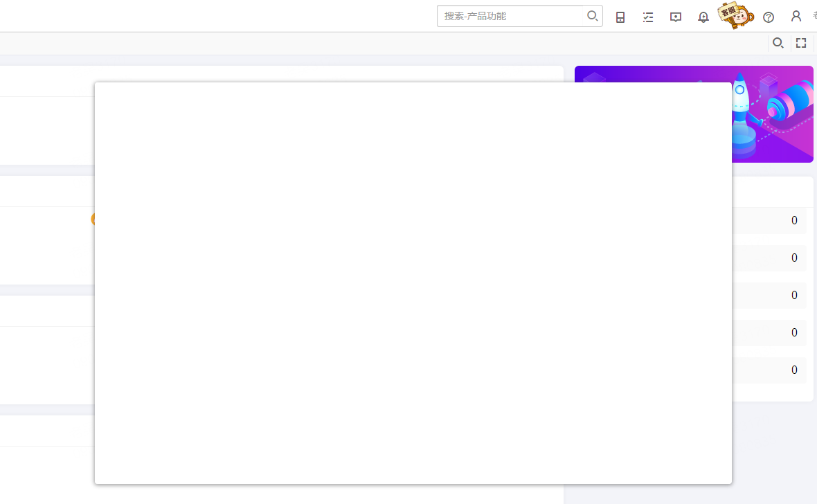Open the mobile device icon in header
The height and width of the screenshot is (504, 817).
coord(620,17)
